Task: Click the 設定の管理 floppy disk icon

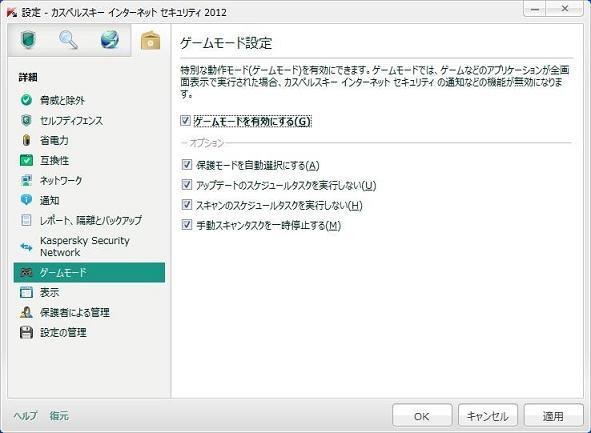Action: pyautogui.click(x=26, y=332)
